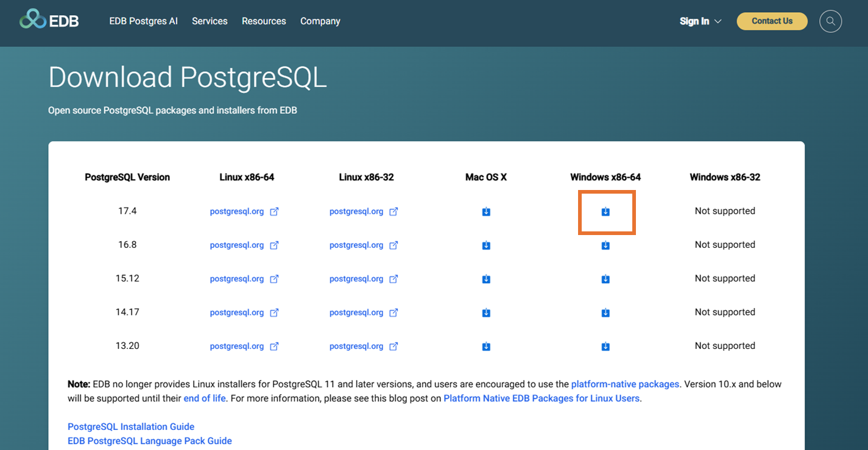868x450 pixels.
Task: Click external-link icon in 16.8 Linux x86-64 cell
Action: (x=274, y=245)
